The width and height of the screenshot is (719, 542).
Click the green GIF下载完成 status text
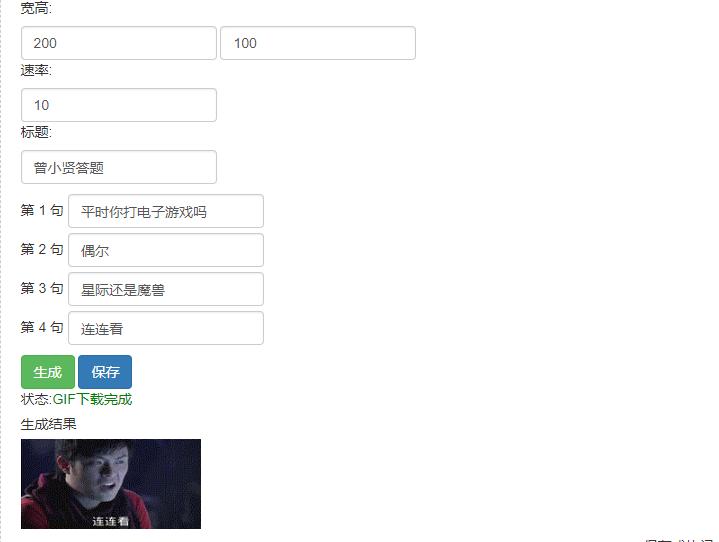click(93, 399)
